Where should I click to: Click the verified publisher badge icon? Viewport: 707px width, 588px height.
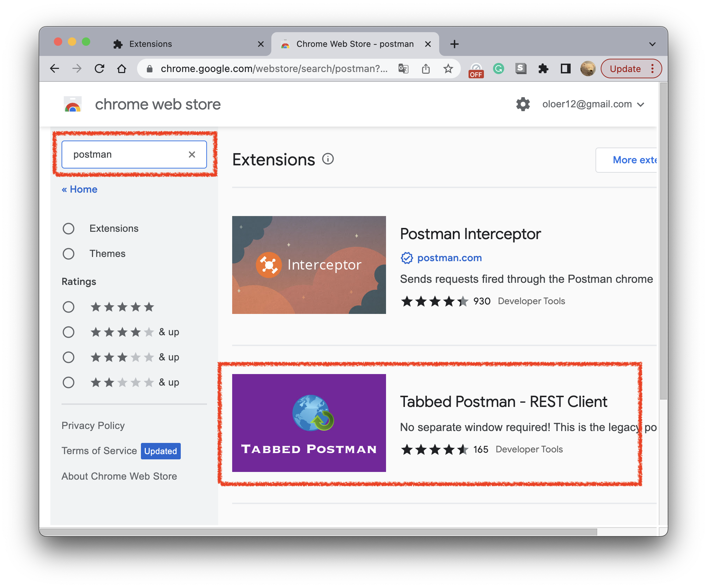click(x=407, y=258)
